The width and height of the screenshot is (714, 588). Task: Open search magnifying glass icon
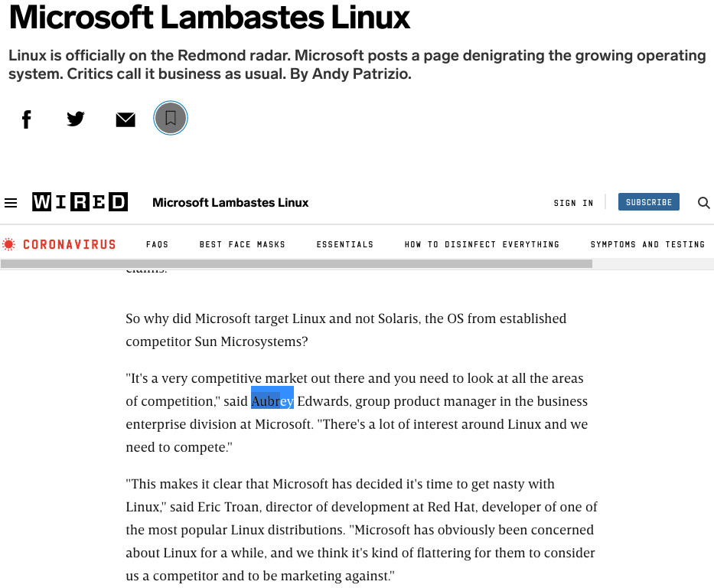coord(703,203)
